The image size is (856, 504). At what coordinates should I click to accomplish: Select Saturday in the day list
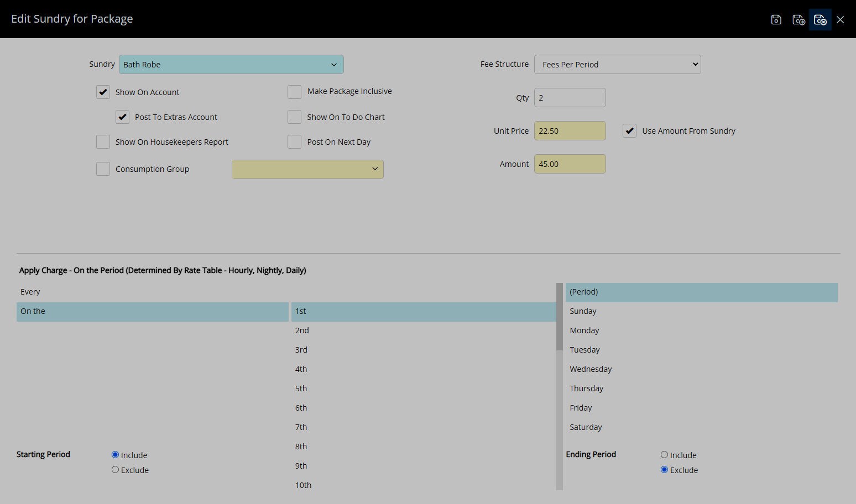click(x=702, y=427)
